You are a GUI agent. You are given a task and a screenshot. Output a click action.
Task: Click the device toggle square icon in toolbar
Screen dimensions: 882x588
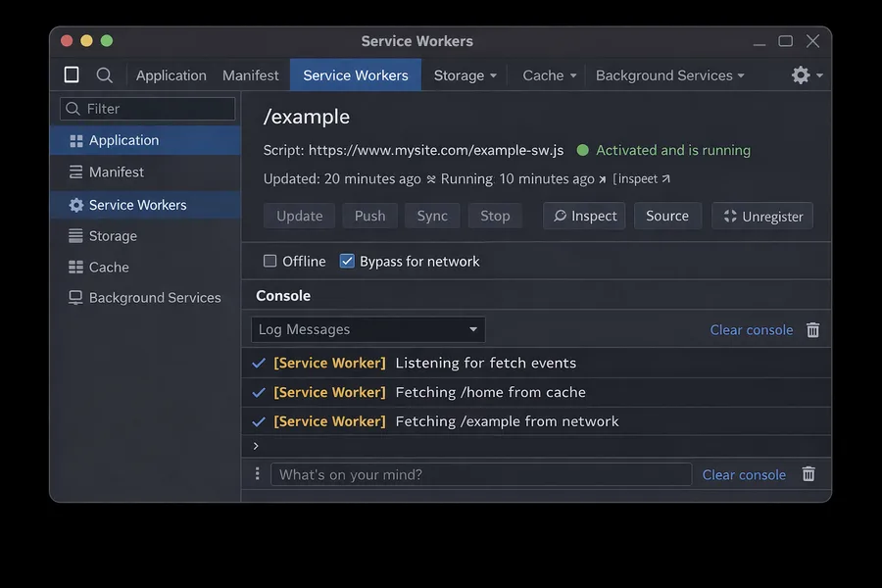(72, 74)
